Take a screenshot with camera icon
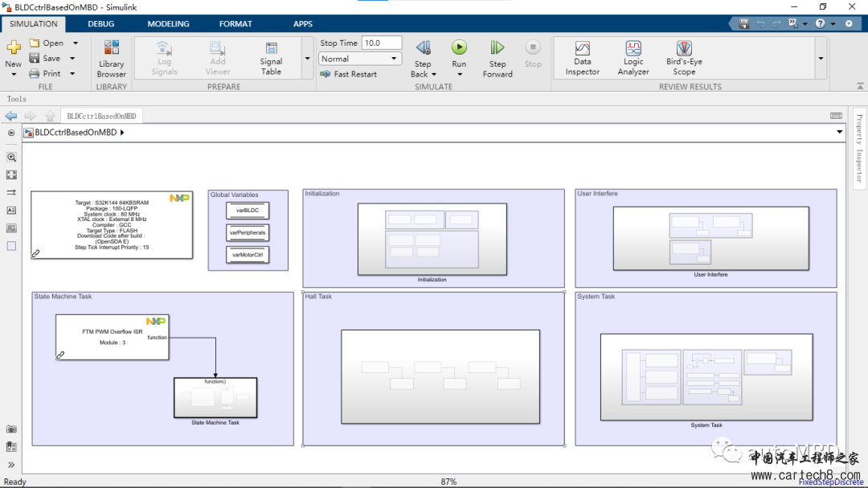This screenshot has height=488, width=868. click(x=11, y=429)
